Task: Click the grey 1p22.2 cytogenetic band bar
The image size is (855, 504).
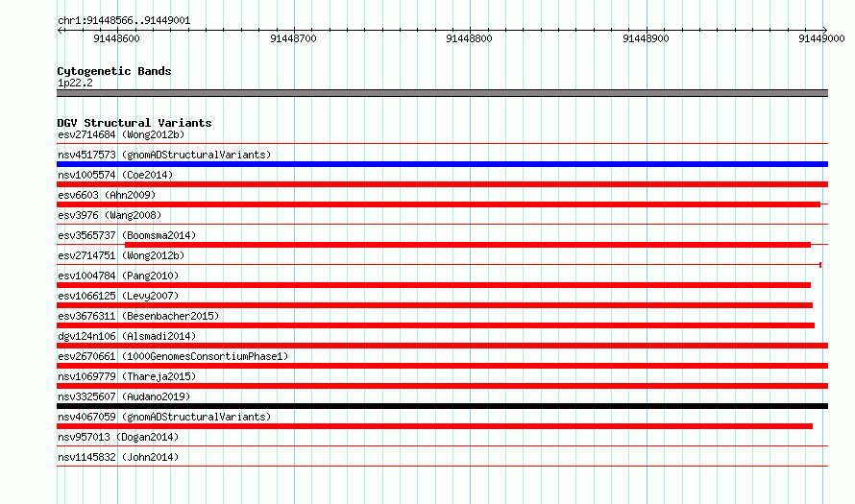Action: pos(442,93)
